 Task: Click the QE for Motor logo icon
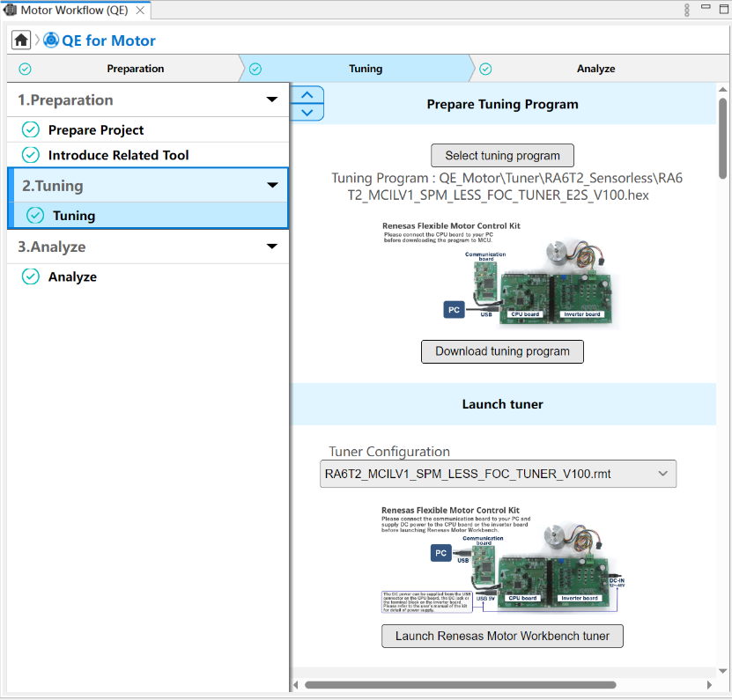pyautogui.click(x=51, y=41)
